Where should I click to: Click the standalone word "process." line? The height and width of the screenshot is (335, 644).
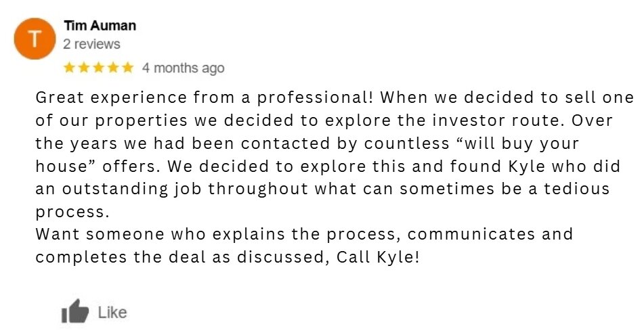point(72,213)
